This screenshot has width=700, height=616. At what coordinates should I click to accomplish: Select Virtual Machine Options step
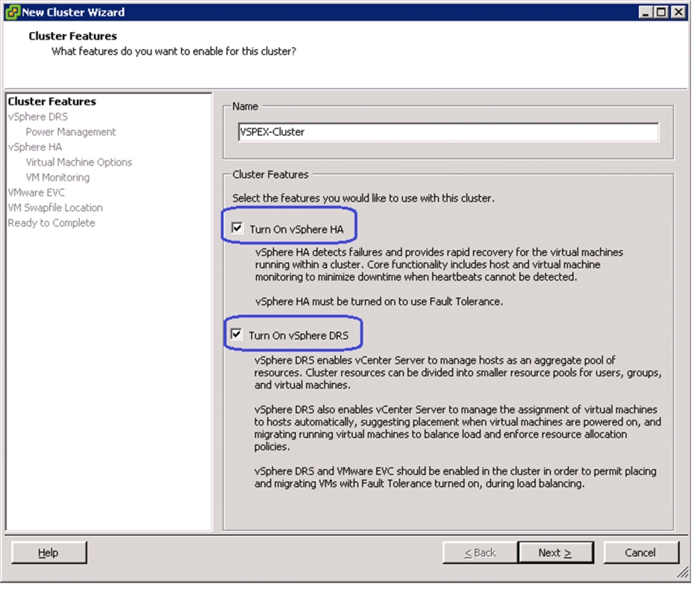[79, 162]
